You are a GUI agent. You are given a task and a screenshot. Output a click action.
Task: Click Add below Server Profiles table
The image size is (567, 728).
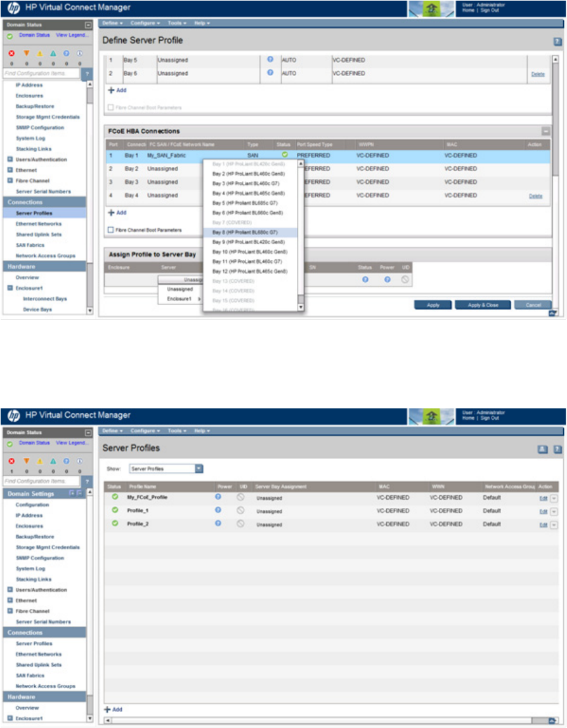click(x=113, y=710)
